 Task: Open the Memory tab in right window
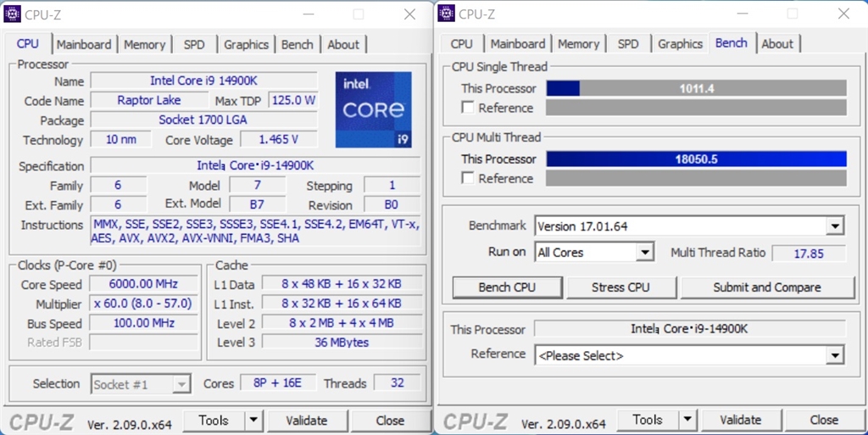pyautogui.click(x=578, y=44)
